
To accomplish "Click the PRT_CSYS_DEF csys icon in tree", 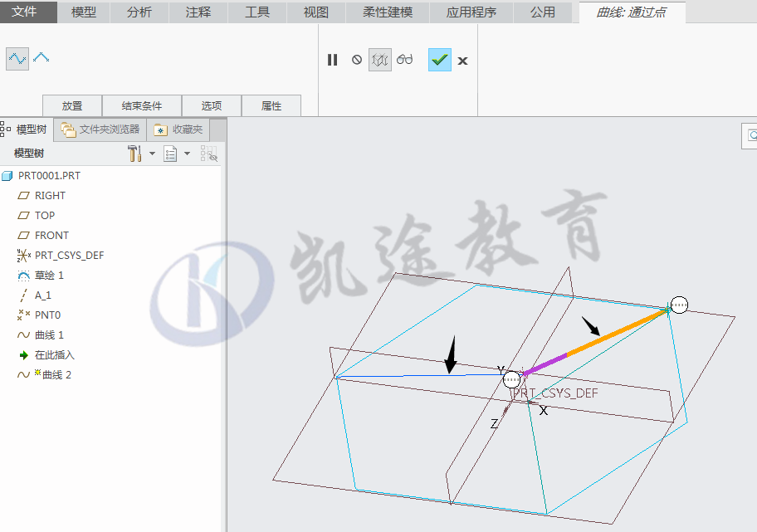I will [x=23, y=256].
